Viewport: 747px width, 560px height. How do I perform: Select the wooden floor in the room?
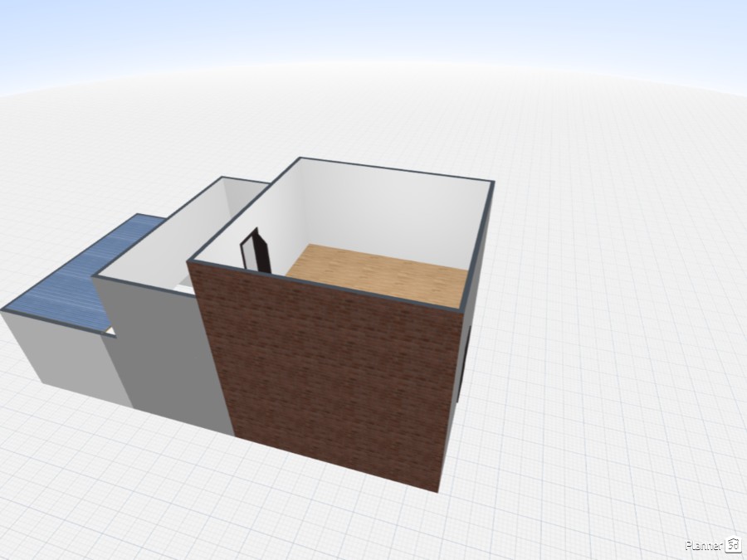coord(378,275)
